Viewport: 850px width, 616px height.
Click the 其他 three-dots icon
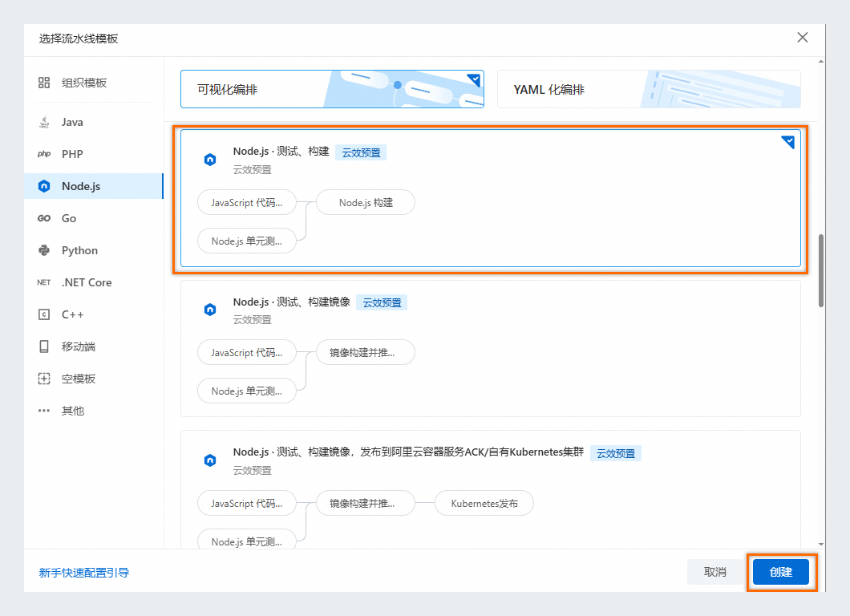pos(44,411)
